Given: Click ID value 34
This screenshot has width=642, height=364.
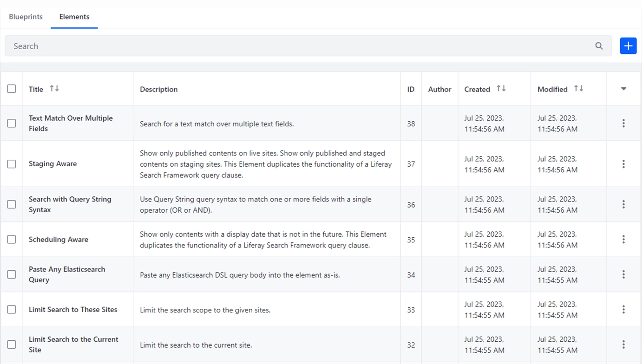Looking at the screenshot, I should tap(411, 275).
